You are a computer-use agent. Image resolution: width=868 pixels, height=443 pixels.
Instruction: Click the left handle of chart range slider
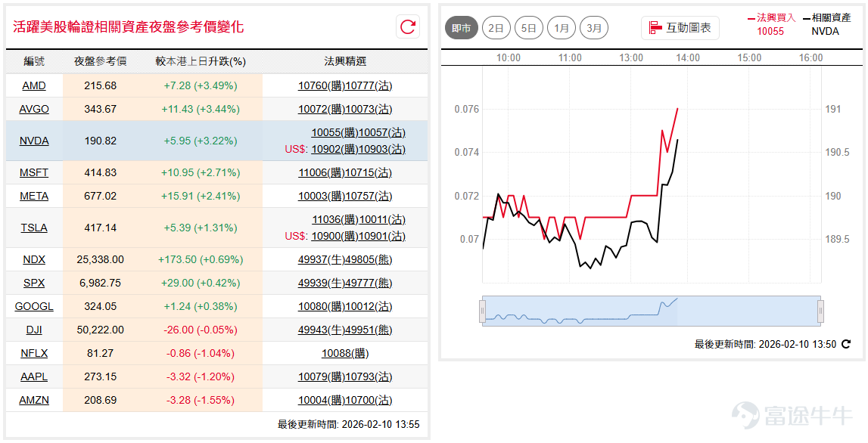[x=482, y=311]
